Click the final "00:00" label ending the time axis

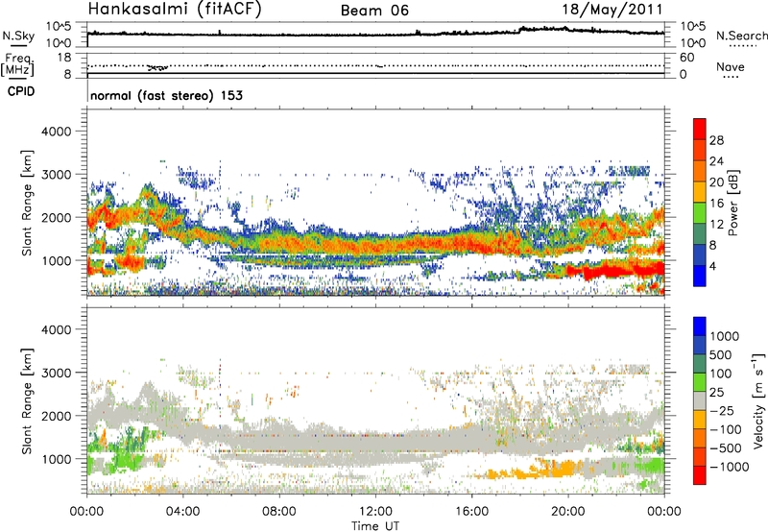coord(664,512)
